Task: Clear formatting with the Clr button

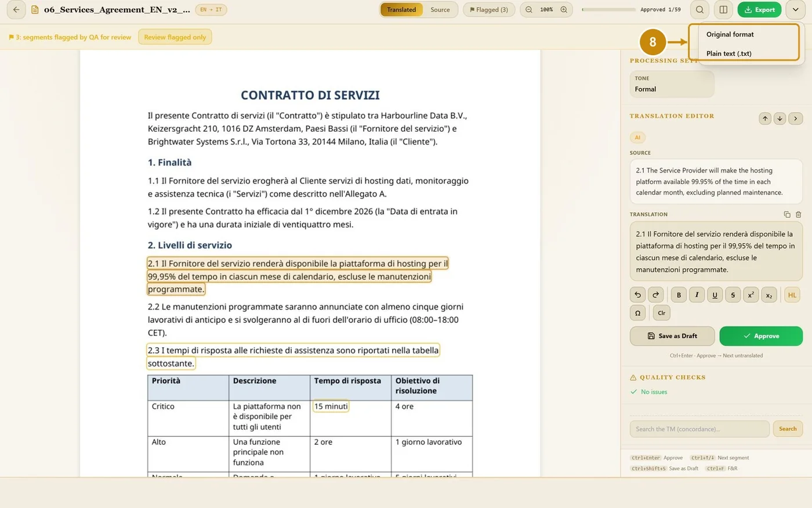Action: tap(662, 313)
